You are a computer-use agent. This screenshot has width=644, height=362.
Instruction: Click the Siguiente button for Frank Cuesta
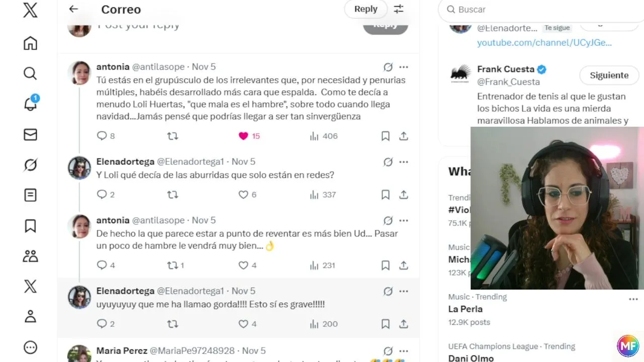click(x=609, y=75)
